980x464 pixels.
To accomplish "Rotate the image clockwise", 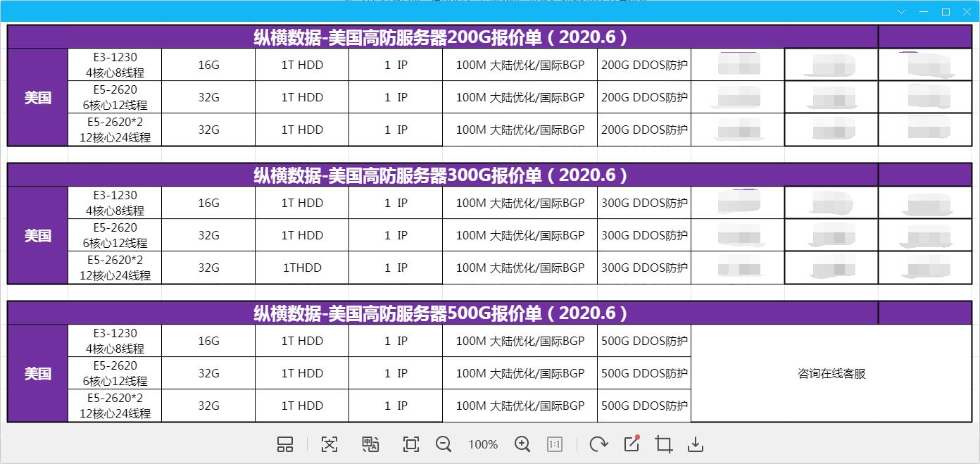I will click(x=598, y=444).
